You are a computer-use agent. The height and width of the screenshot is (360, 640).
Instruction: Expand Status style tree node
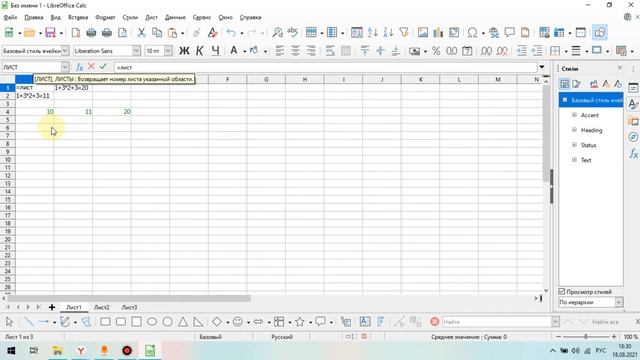pyautogui.click(x=574, y=145)
